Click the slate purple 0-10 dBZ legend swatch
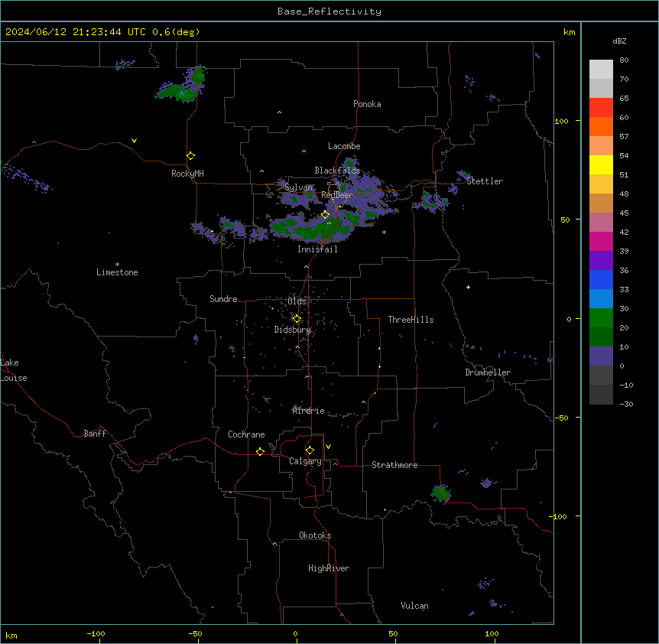Screen dimensions: 659x644 (x=601, y=356)
